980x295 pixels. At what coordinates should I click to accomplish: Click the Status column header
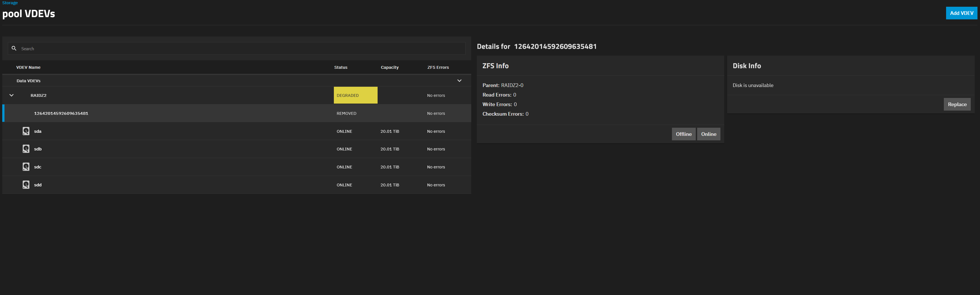pos(341,67)
